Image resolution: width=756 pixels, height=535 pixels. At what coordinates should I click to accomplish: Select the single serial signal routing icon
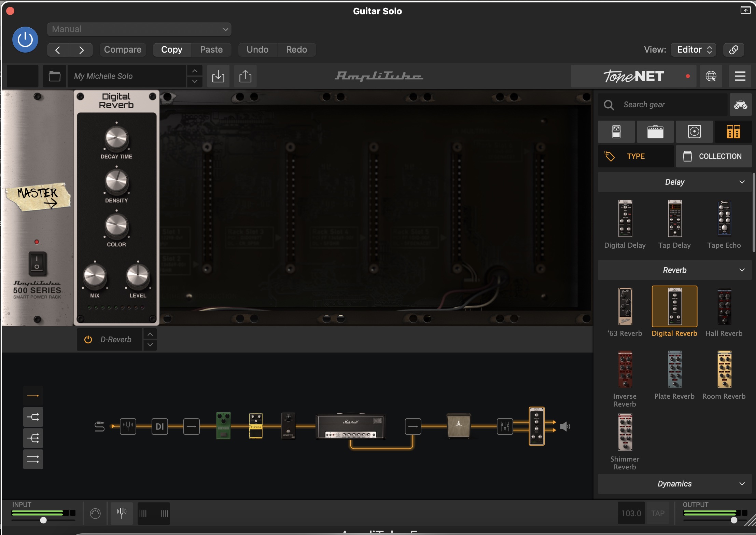33,396
